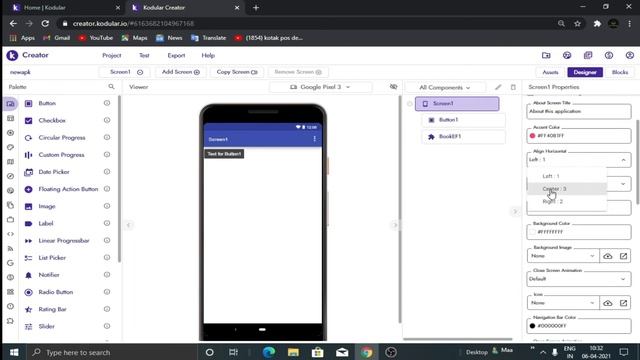
Task: Click the browser address bar URL
Action: [x=133, y=24]
